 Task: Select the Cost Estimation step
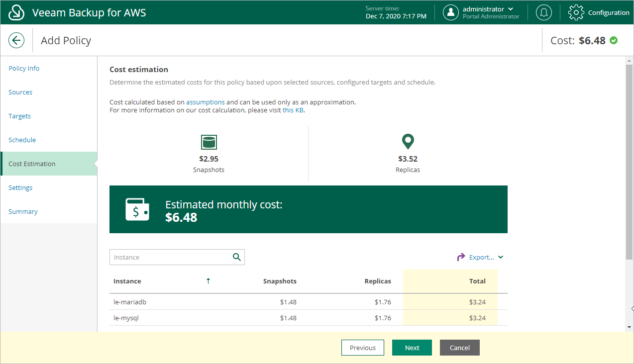pos(49,164)
